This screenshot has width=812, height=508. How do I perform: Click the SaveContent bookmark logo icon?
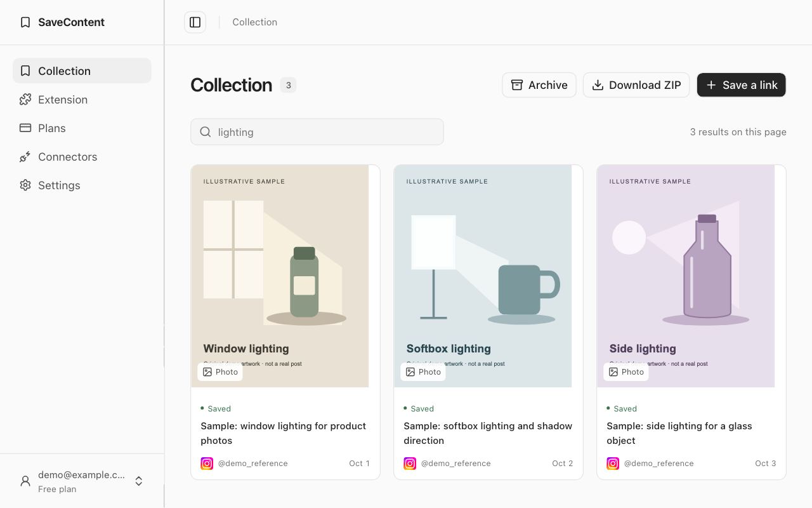click(25, 22)
